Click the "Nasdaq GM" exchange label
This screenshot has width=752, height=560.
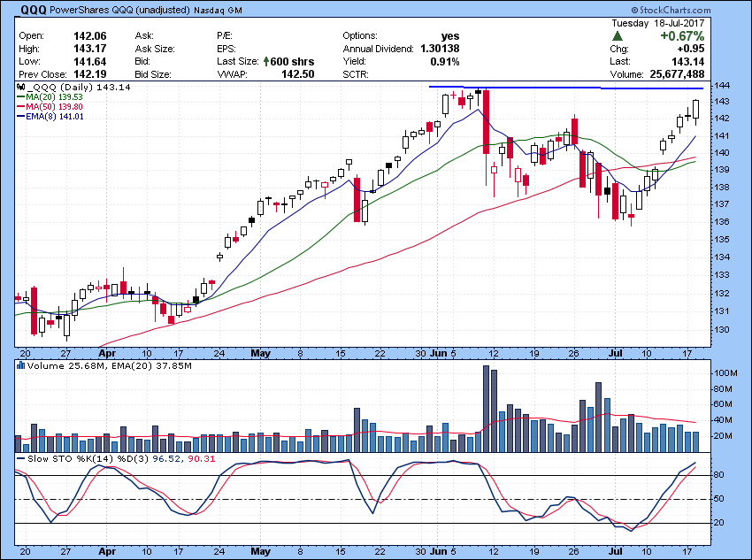tap(218, 10)
